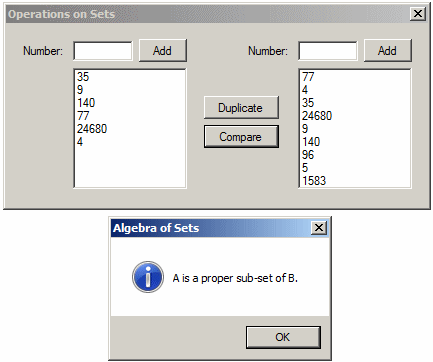Select 96 in the right list
Image resolution: width=433 pixels, height=362 pixels.
point(308,155)
